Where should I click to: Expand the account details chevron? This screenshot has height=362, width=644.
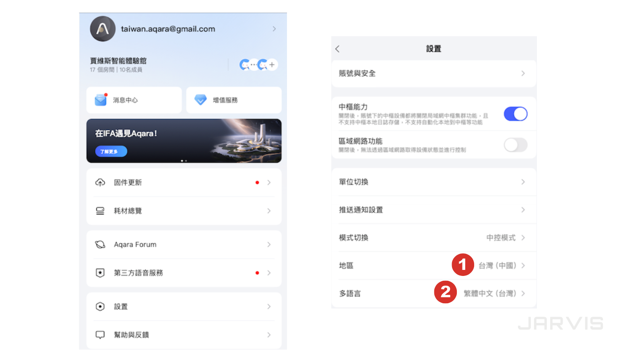pos(274,29)
